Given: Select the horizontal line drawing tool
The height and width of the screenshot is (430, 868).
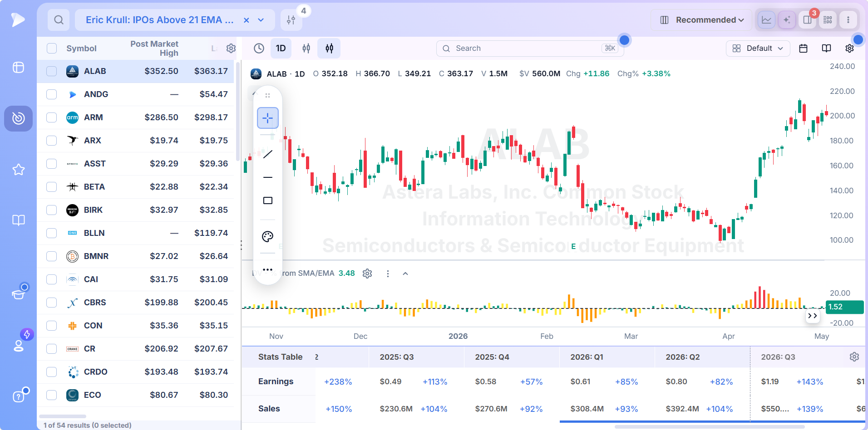Looking at the screenshot, I should click(x=268, y=177).
